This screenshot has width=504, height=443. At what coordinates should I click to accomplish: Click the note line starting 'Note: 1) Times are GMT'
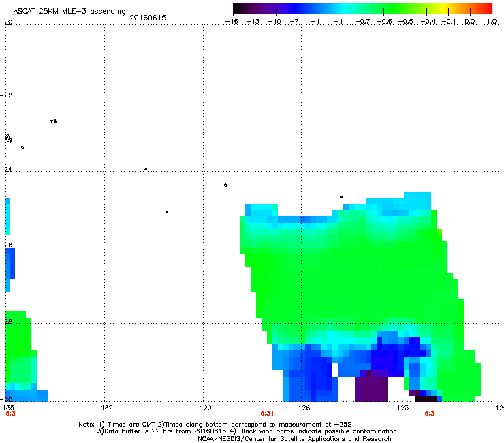(x=215, y=425)
